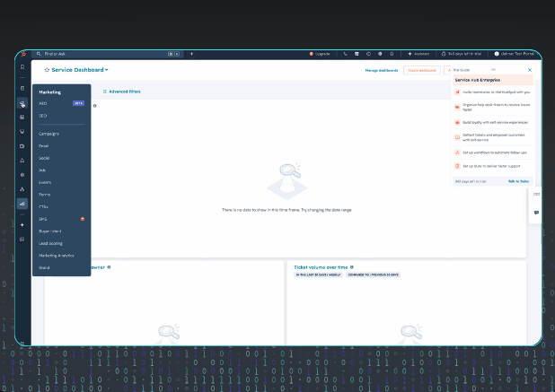Click the help icon in top bar

(368, 54)
